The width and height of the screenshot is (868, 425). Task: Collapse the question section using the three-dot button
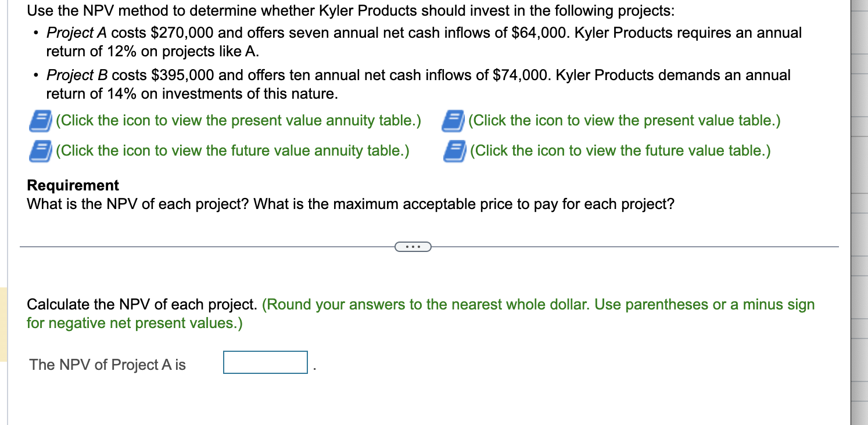(414, 246)
